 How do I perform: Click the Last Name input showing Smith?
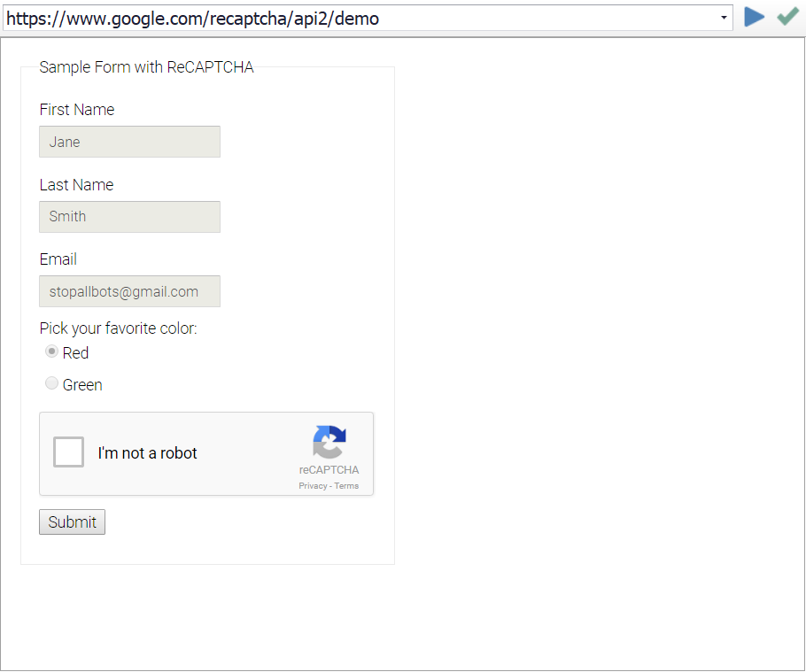(x=129, y=216)
